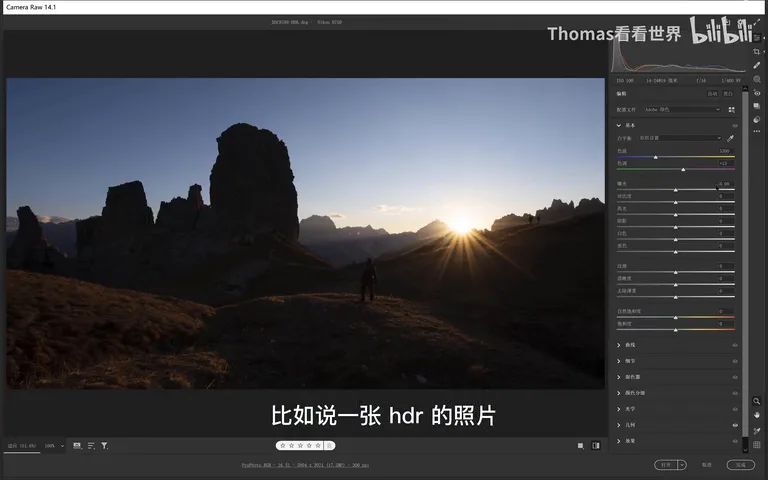
Task: Select the Hand pan tool
Action: click(x=757, y=415)
